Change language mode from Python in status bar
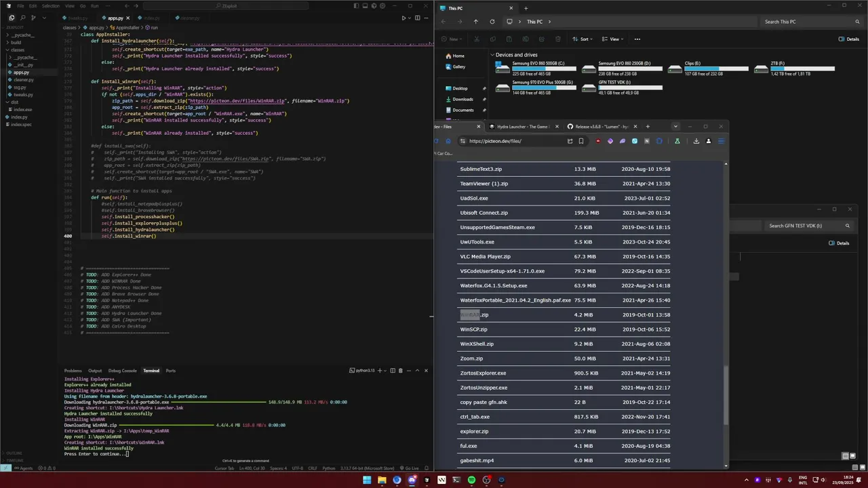The width and height of the screenshot is (868, 488). tap(329, 468)
